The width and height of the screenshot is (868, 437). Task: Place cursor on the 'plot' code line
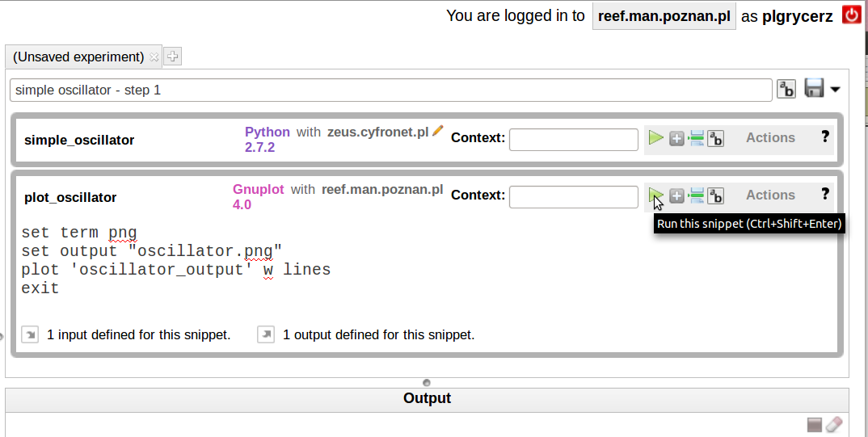click(x=176, y=270)
